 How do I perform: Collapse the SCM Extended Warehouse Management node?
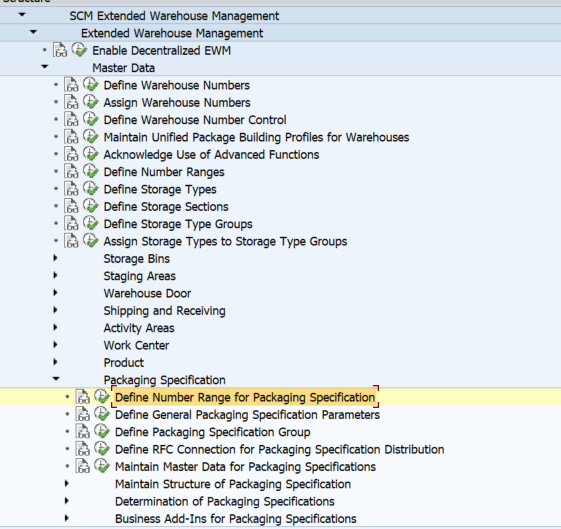22,15
